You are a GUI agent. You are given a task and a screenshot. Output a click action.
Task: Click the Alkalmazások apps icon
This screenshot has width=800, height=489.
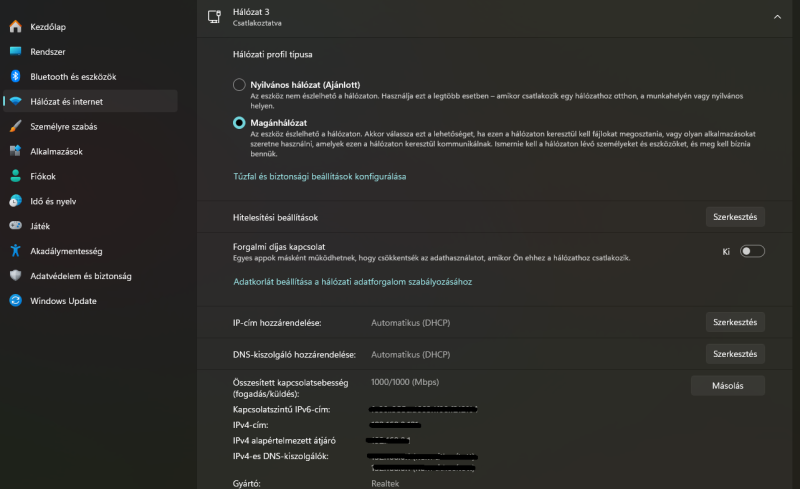[15, 151]
